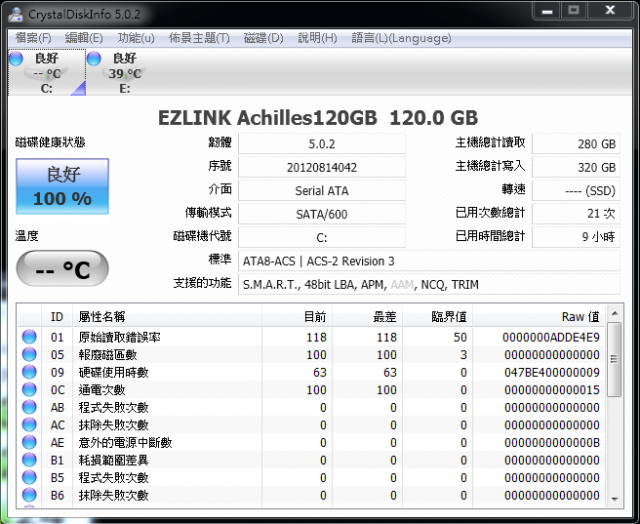The width and height of the screenshot is (640, 524).
Task: Click the 支援的功能 field listing S.M.A.R.T.
Action: [429, 284]
